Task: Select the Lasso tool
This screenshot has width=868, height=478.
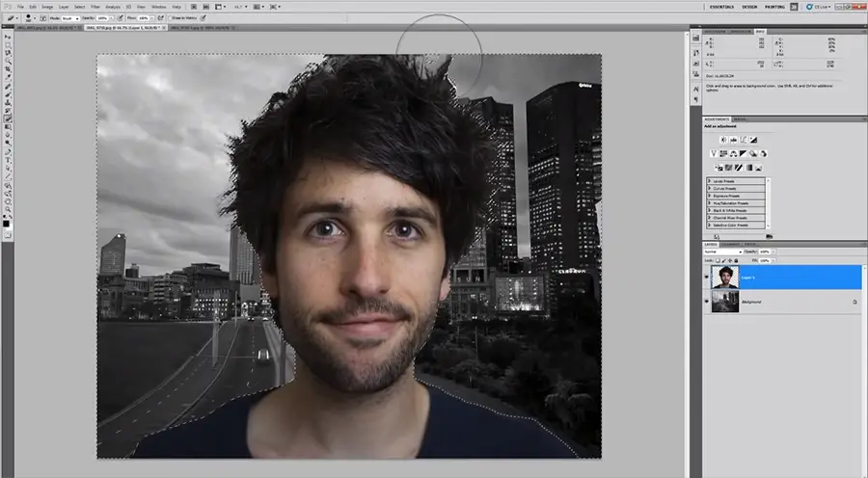Action: pyautogui.click(x=8, y=53)
